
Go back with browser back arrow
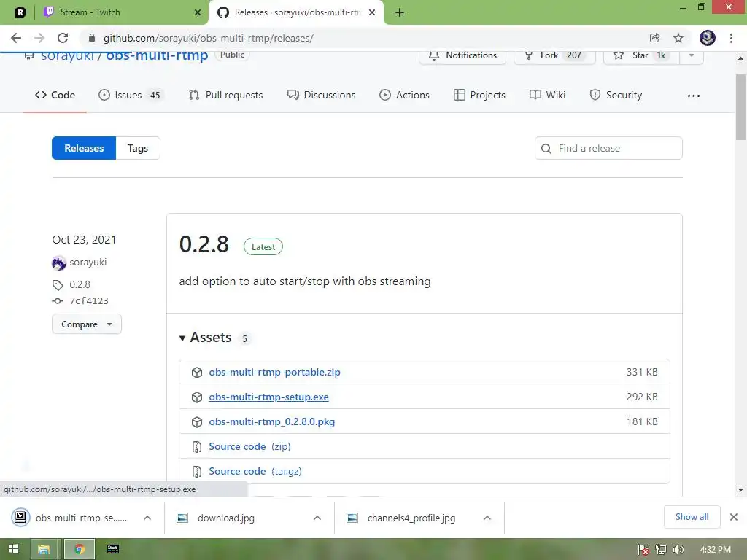click(16, 38)
